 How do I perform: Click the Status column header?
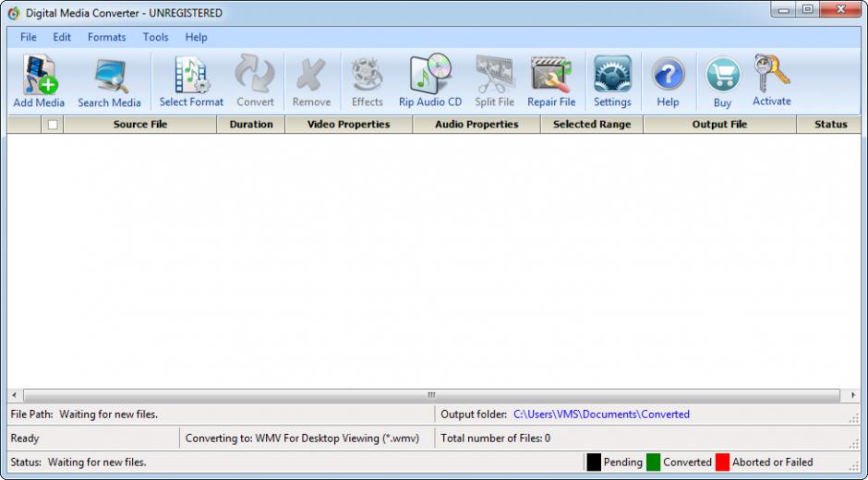point(830,125)
